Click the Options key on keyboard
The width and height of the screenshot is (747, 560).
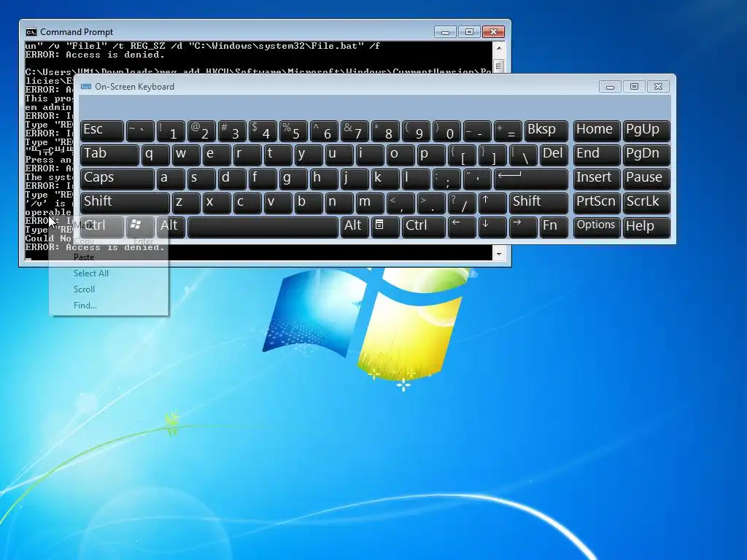[x=597, y=227]
